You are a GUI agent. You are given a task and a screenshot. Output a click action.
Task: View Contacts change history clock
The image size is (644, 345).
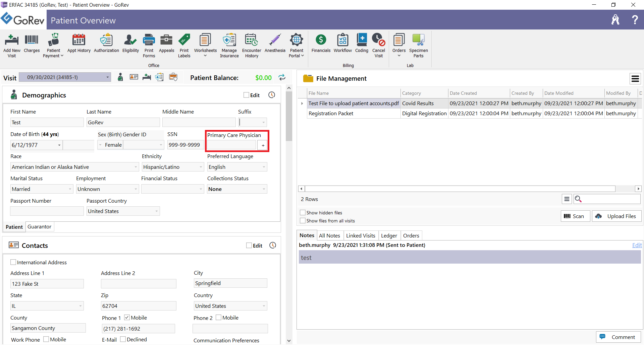(273, 245)
